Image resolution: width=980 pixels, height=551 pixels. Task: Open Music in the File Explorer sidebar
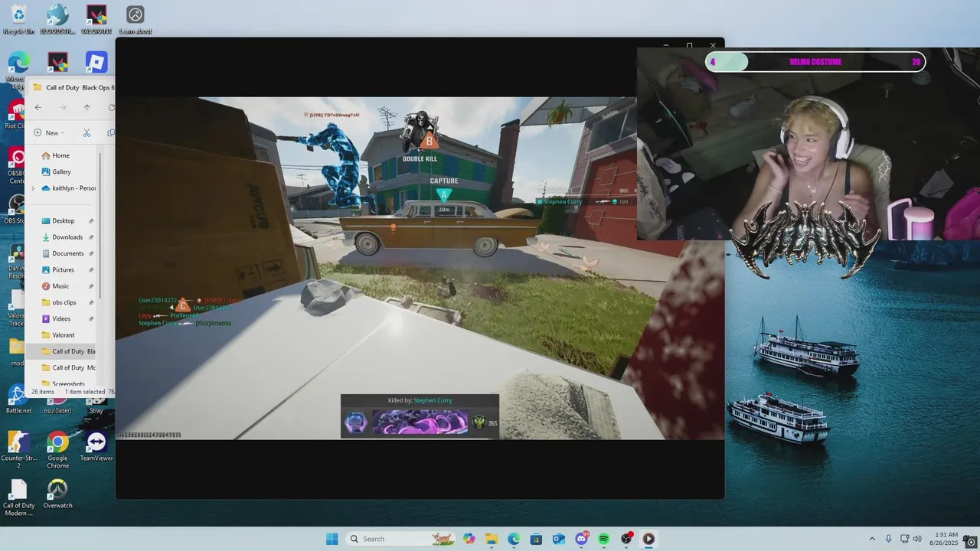pos(60,286)
